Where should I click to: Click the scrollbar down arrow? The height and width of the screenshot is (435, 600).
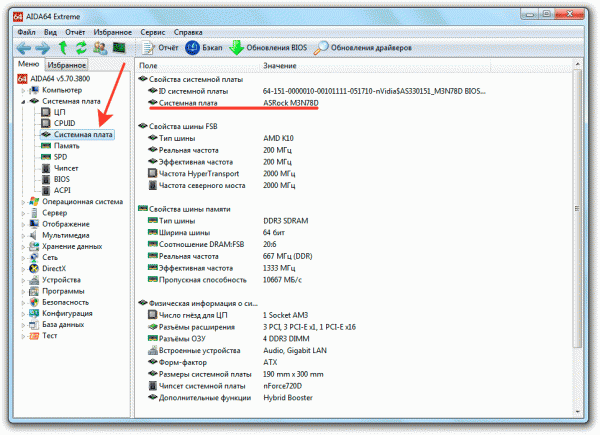click(577, 412)
